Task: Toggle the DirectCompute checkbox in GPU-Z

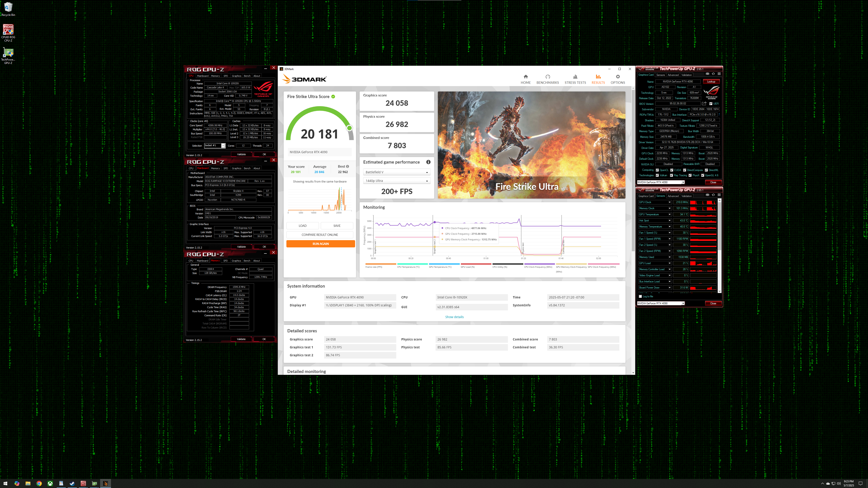Action: click(684, 170)
